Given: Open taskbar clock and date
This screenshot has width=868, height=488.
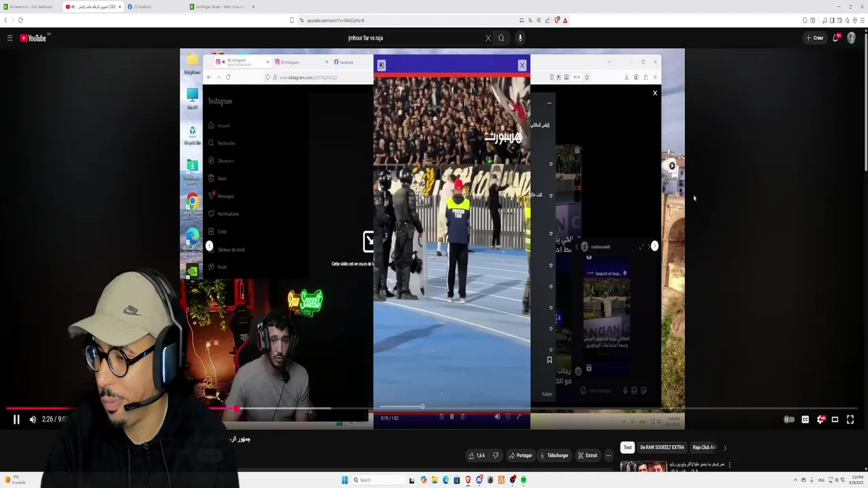Looking at the screenshot, I should click(x=856, y=480).
